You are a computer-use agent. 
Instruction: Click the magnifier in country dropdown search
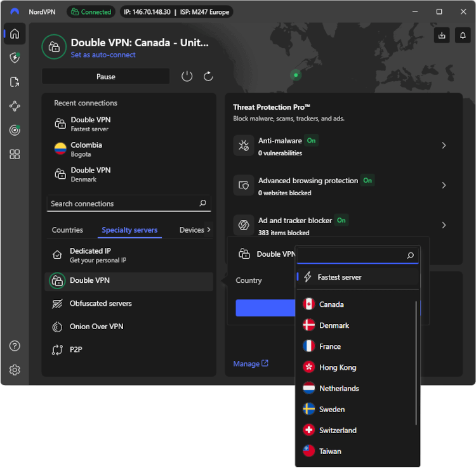coord(411,256)
